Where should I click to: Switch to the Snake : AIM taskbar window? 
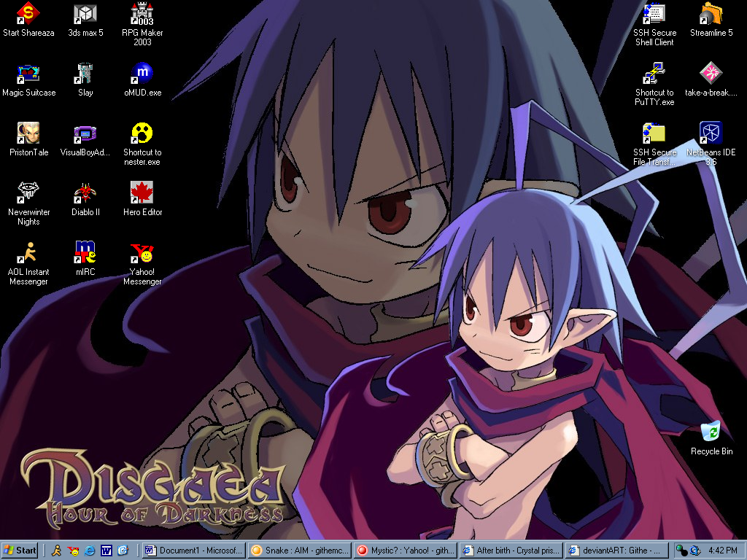click(300, 551)
